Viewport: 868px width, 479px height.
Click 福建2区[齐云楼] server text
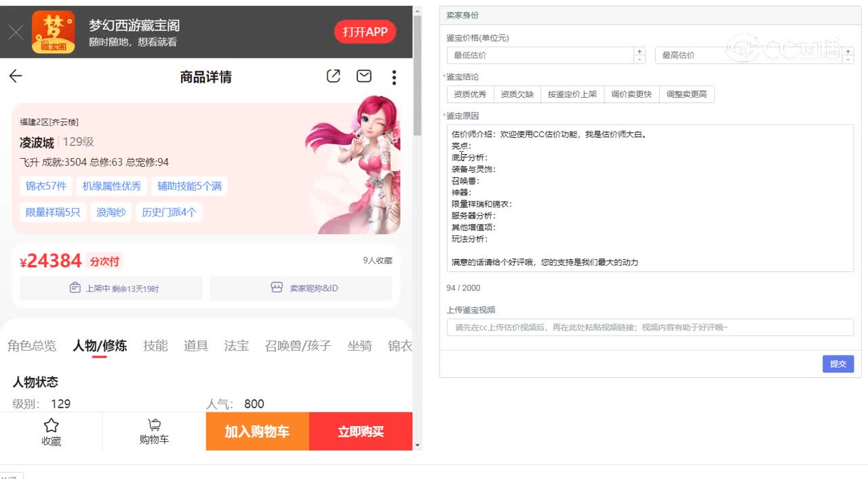(x=49, y=122)
